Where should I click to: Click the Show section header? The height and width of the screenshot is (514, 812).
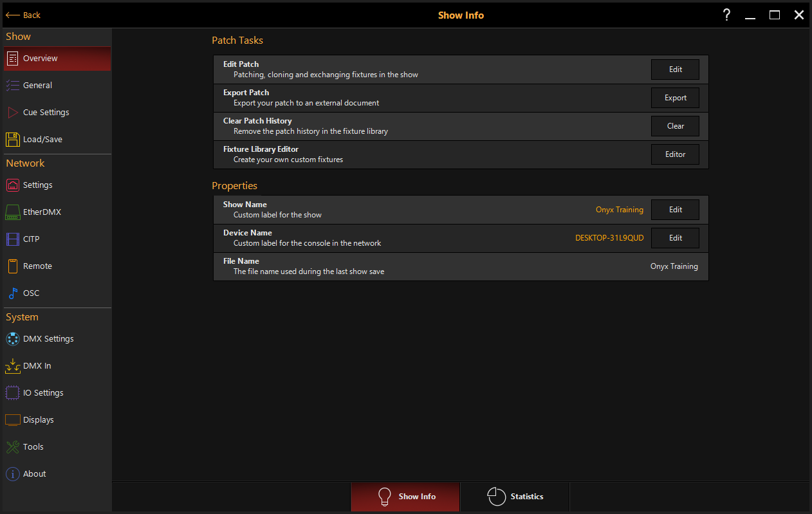pyautogui.click(x=18, y=37)
